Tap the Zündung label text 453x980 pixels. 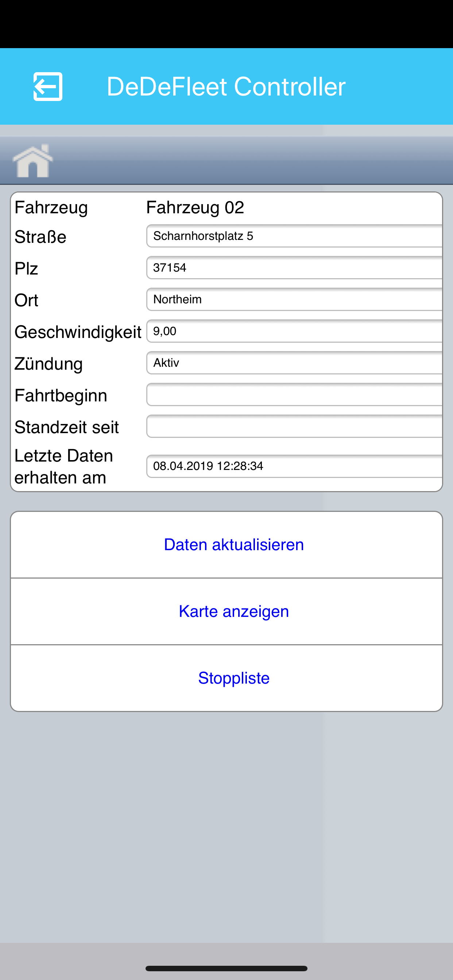pyautogui.click(x=49, y=364)
